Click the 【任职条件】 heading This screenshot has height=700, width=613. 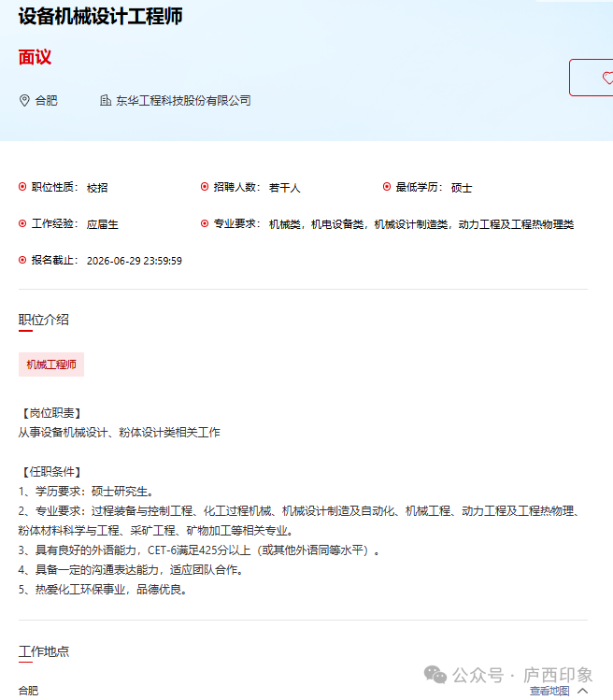tap(51, 472)
